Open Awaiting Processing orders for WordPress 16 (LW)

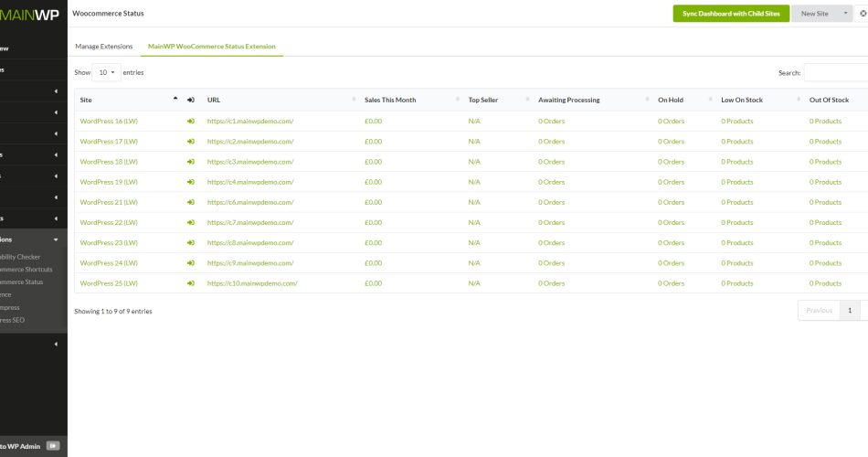(551, 121)
